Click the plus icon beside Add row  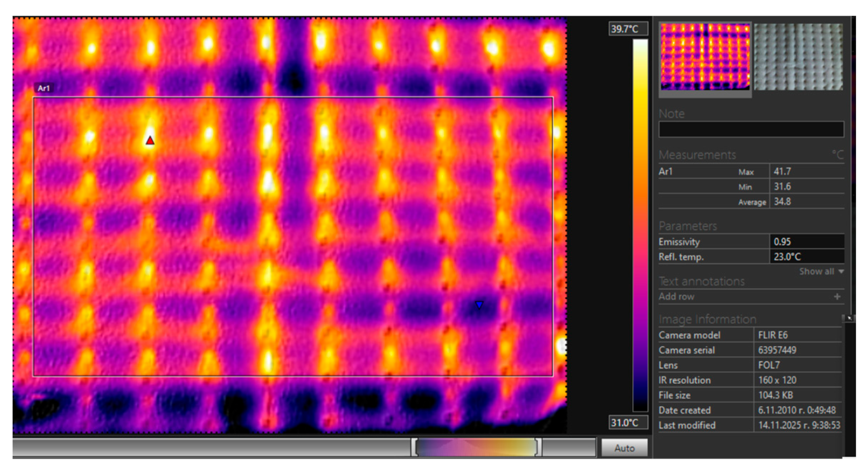837,297
